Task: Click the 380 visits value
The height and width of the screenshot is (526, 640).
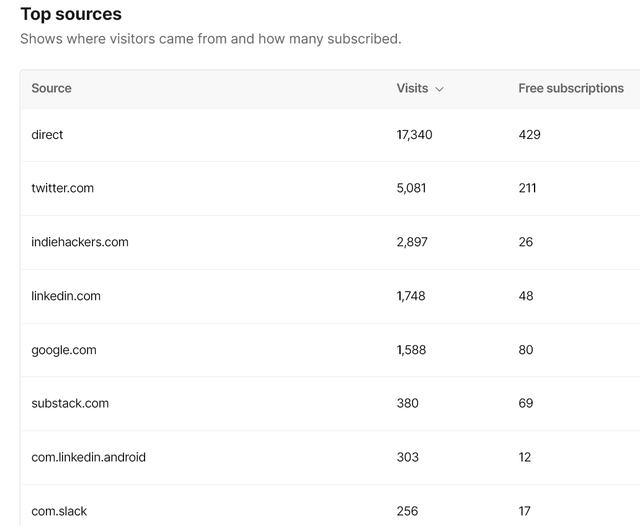Action: [x=407, y=403]
